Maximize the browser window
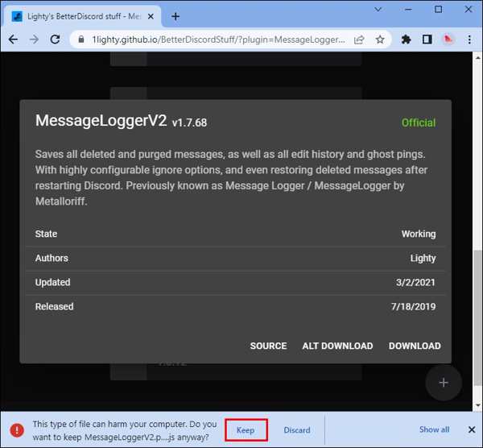The image size is (483, 448). click(439, 10)
